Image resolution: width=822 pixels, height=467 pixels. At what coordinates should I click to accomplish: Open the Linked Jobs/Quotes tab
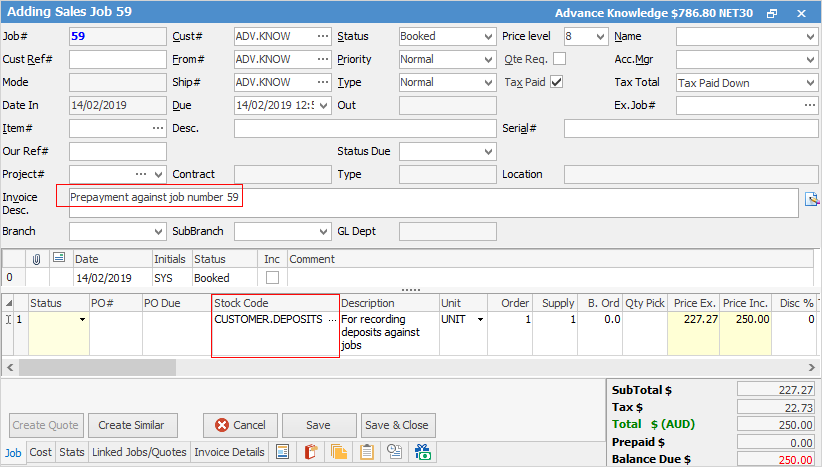[x=139, y=453]
